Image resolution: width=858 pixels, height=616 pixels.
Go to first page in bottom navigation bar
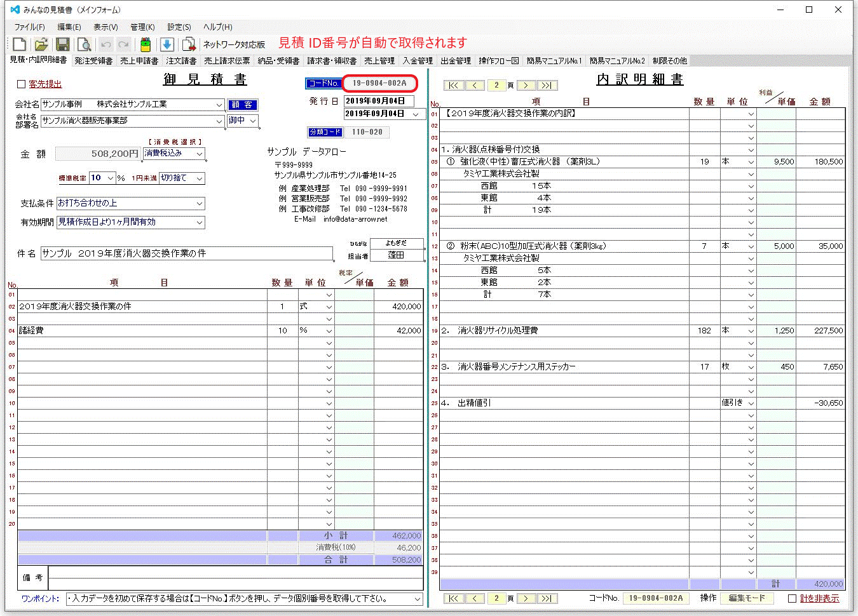[454, 598]
